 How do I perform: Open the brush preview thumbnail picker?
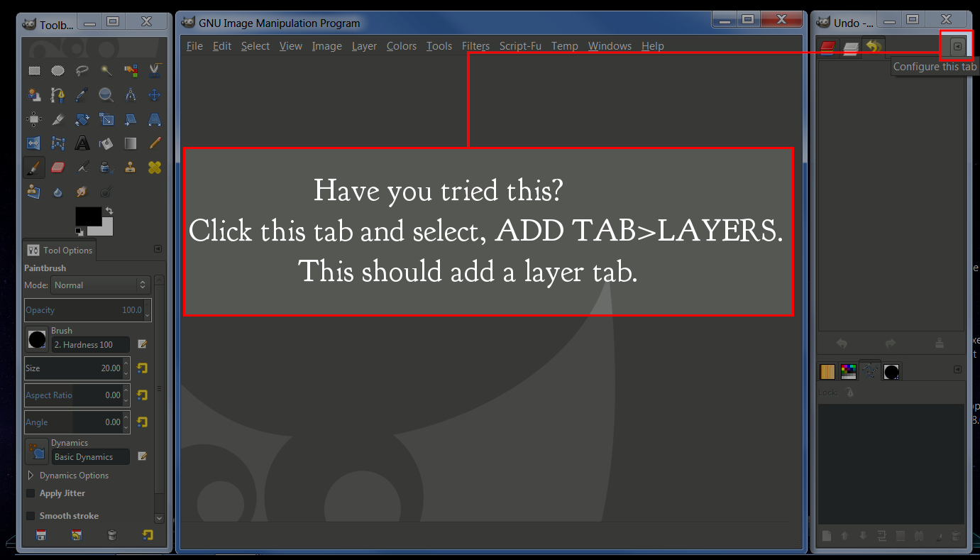pyautogui.click(x=37, y=339)
